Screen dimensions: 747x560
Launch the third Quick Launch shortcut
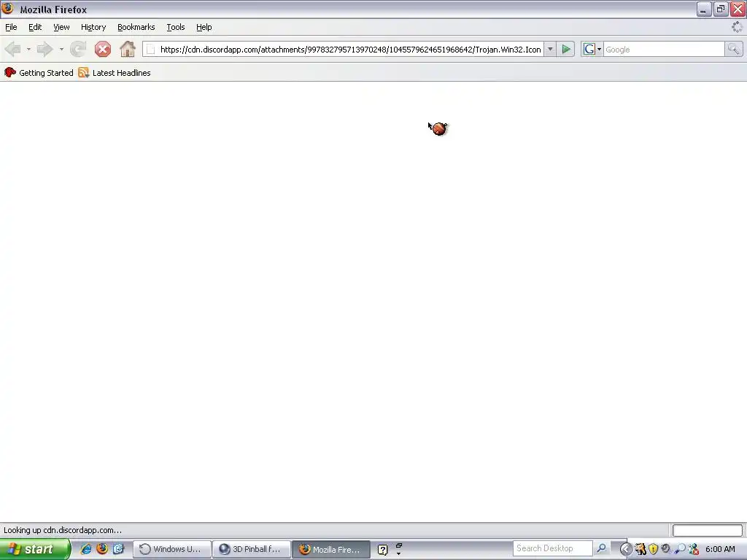pyautogui.click(x=118, y=549)
